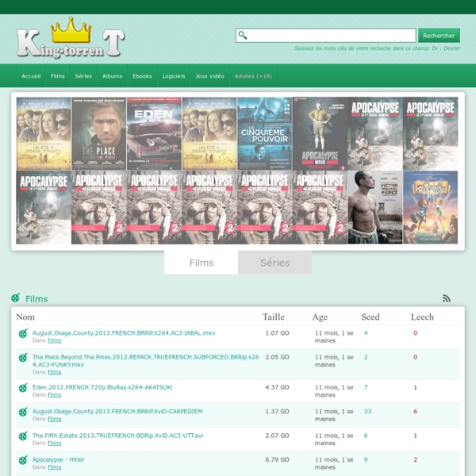476x476 pixels.
Task: Open Films in the navigation bar
Action: click(x=58, y=76)
